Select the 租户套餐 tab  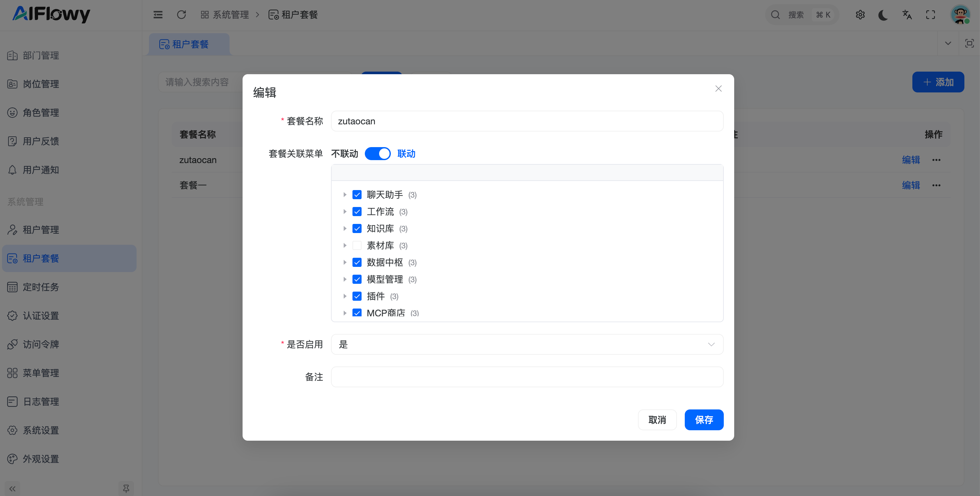pos(190,44)
